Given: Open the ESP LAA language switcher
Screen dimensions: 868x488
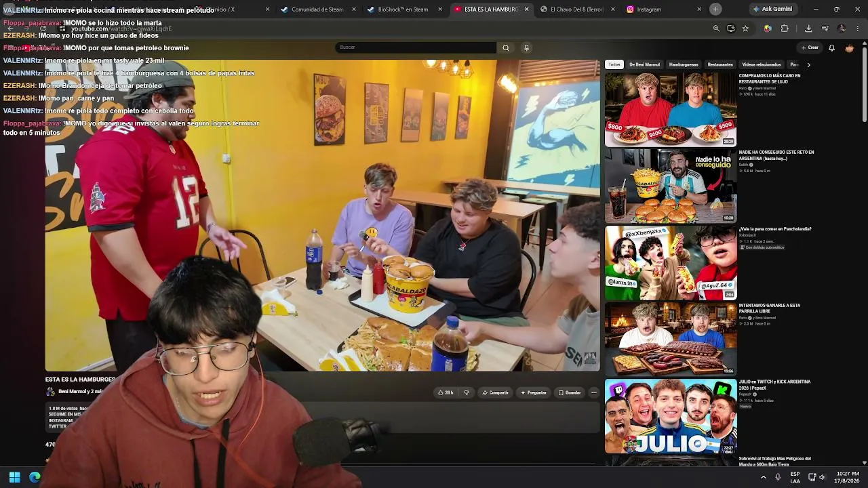Looking at the screenshot, I should click(x=795, y=477).
